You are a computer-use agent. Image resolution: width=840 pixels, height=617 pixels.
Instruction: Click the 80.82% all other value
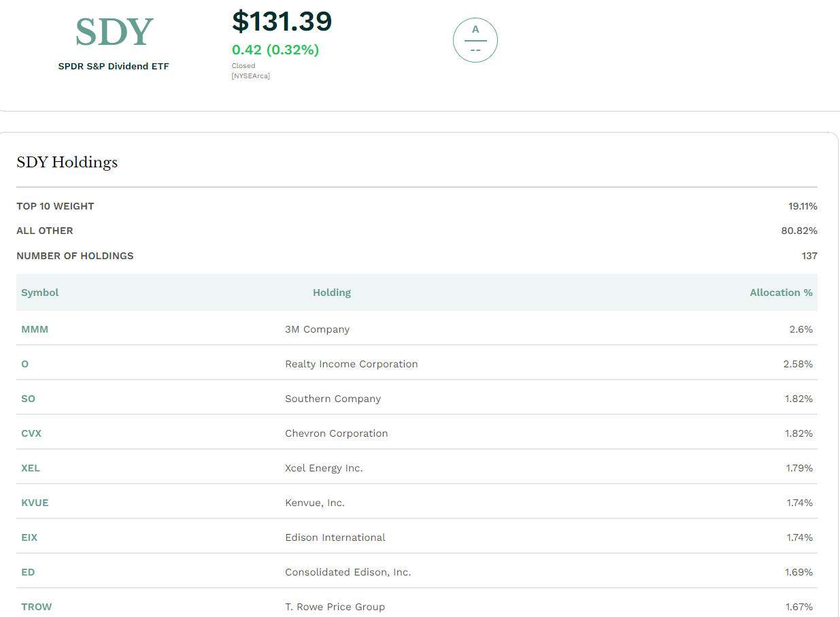[x=799, y=231]
